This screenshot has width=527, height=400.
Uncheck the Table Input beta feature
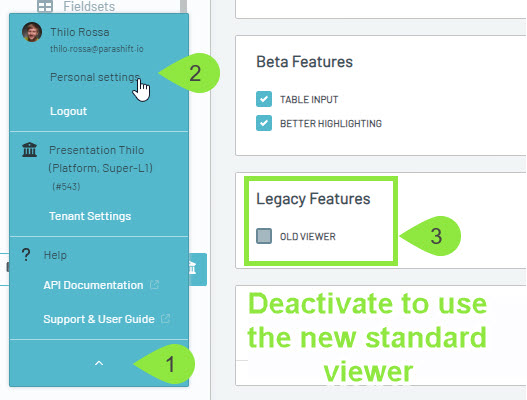(264, 99)
